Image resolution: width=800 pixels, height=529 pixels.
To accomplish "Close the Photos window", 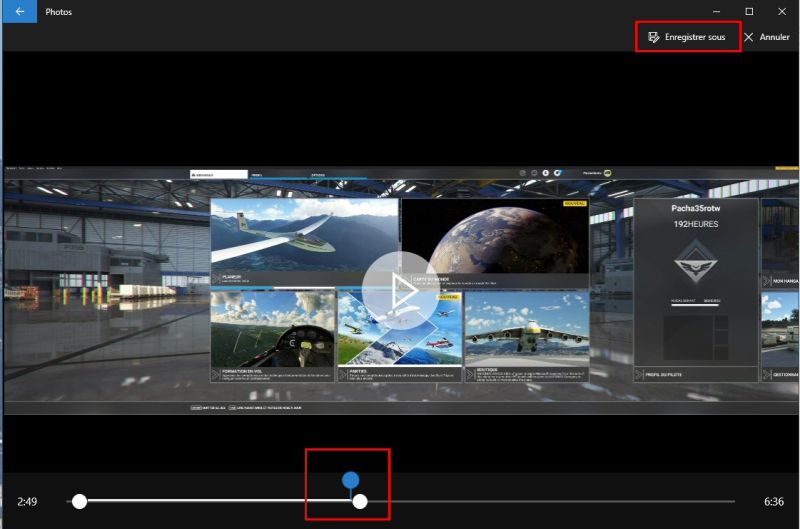I will pyautogui.click(x=782, y=11).
